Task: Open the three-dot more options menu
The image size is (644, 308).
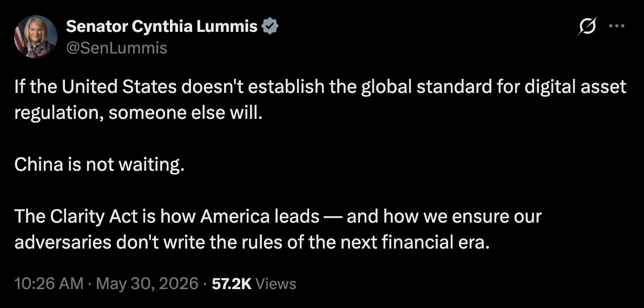Action: tap(616, 26)
